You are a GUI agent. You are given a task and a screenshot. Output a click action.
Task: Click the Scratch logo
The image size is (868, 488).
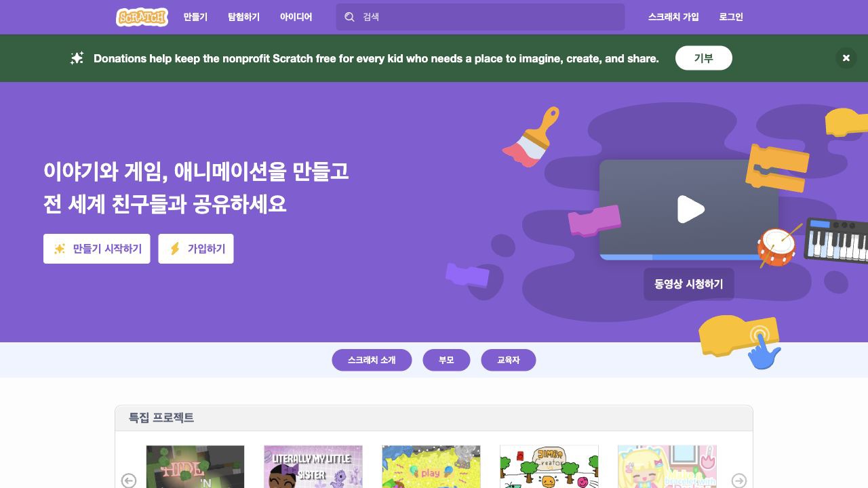(142, 17)
